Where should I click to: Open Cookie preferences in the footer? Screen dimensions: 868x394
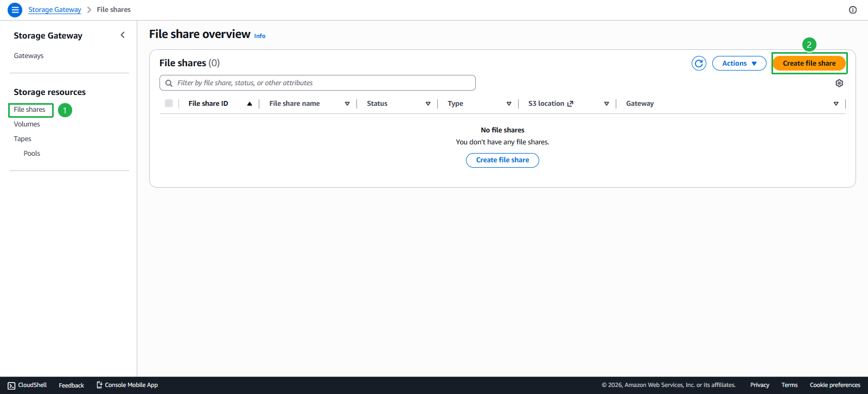click(x=835, y=385)
